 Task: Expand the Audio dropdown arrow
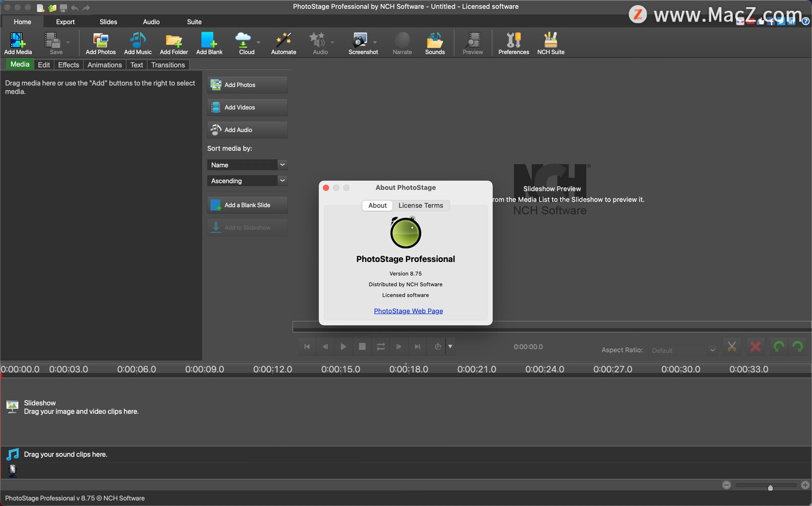tap(333, 42)
